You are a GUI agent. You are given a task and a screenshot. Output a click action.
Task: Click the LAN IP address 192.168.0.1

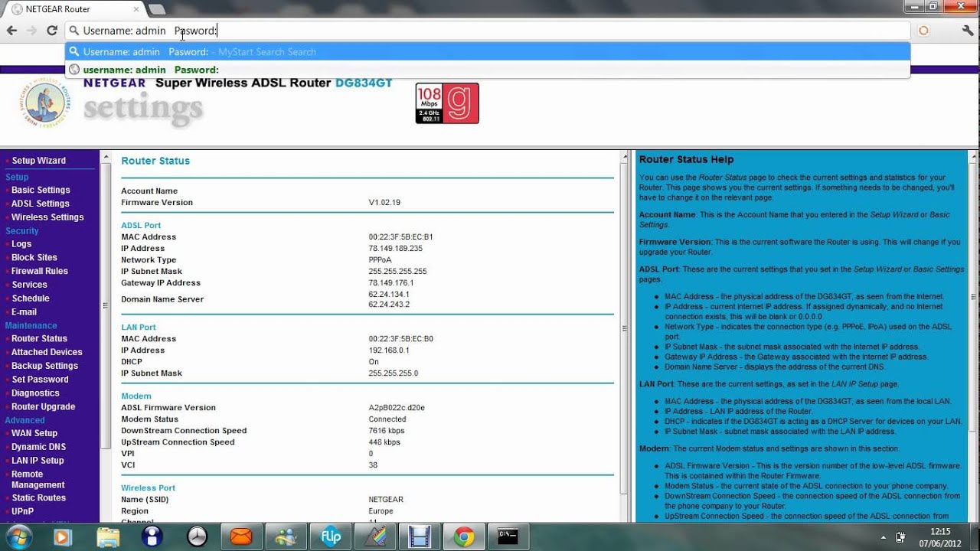click(x=389, y=350)
